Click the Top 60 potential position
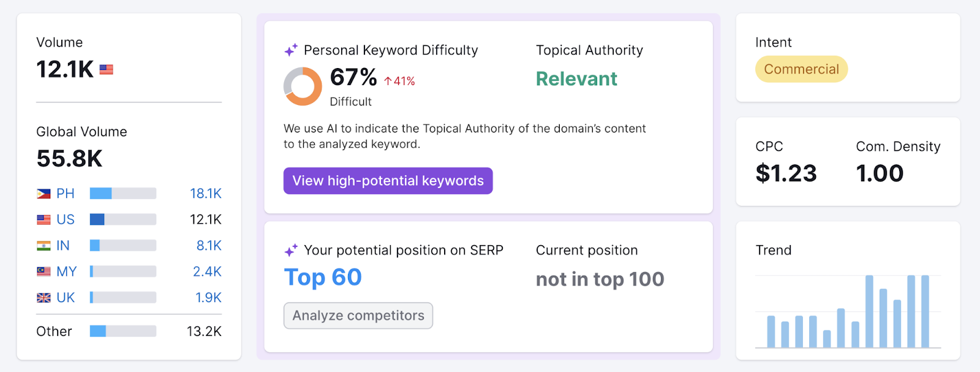Viewport: 980px width, 372px height. coord(322,277)
